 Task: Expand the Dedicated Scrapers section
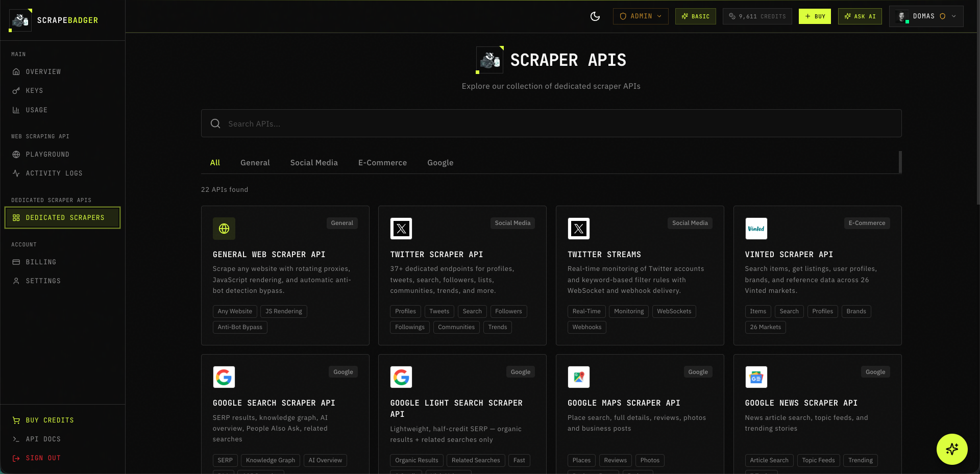[x=62, y=217]
